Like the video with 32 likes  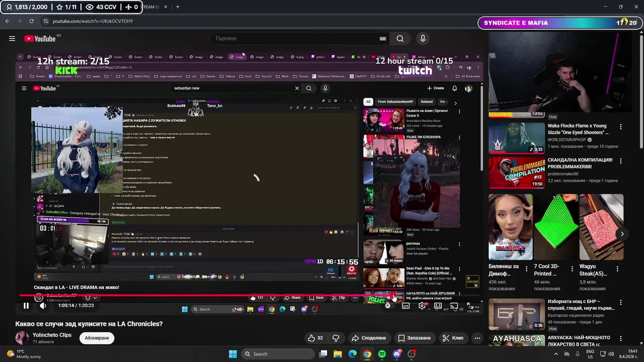pyautogui.click(x=315, y=338)
